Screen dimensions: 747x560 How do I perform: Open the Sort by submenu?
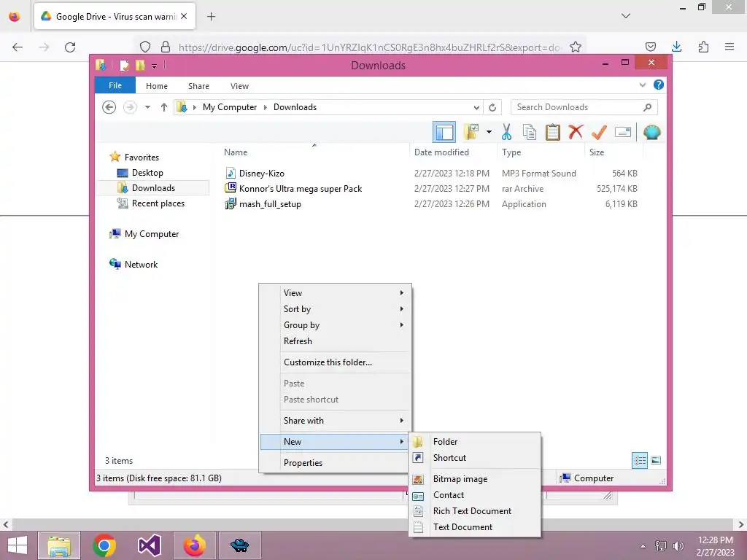(335, 309)
